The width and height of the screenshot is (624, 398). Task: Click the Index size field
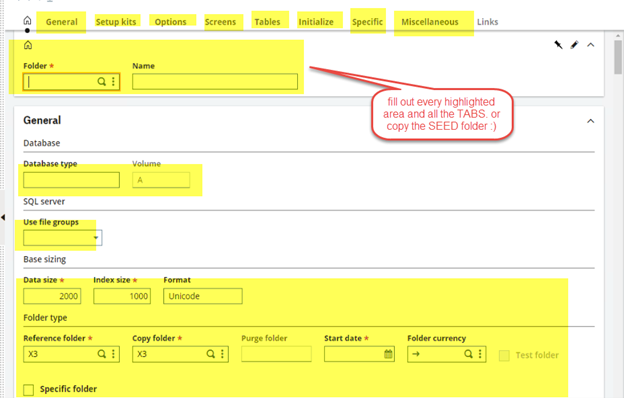[x=122, y=296]
